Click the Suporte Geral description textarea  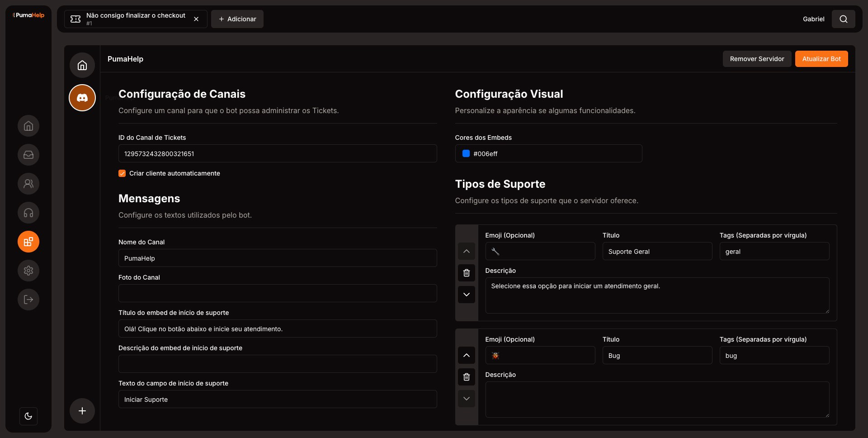657,295
